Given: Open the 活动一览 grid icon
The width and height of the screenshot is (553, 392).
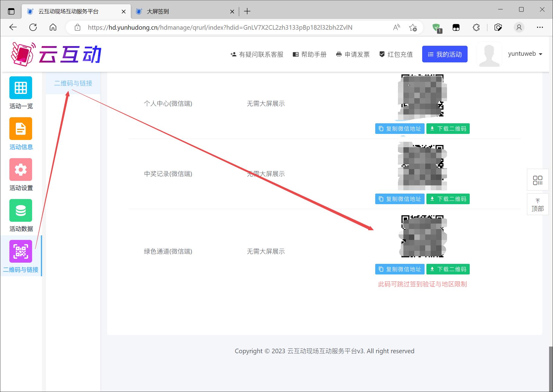Looking at the screenshot, I should [x=21, y=88].
